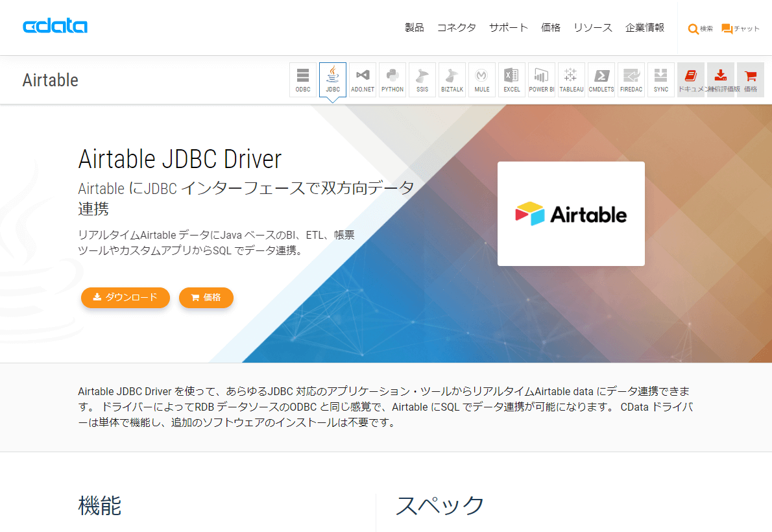Click the red free trial download icon
Viewport: 772px width, 532px height.
(x=721, y=80)
